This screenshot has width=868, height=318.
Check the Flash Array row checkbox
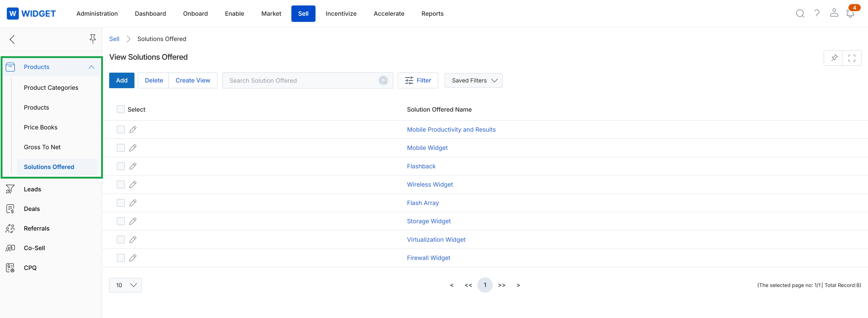click(121, 203)
